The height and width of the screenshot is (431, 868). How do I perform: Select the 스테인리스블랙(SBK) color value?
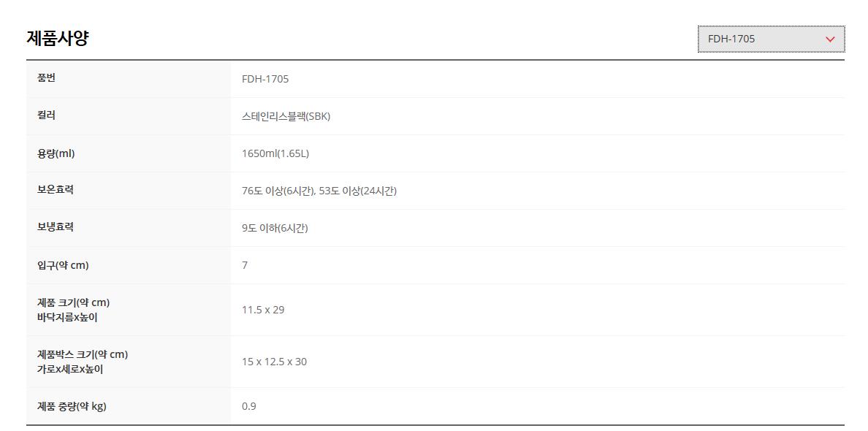click(286, 117)
